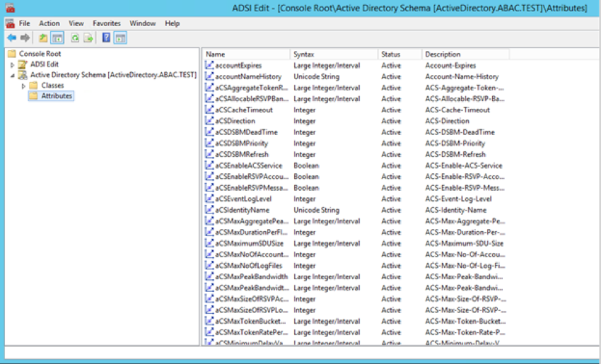Viewport: 601px width, 364px height.
Task: Click the aCSMaximumSDUSize attribute icon
Action: point(210,243)
